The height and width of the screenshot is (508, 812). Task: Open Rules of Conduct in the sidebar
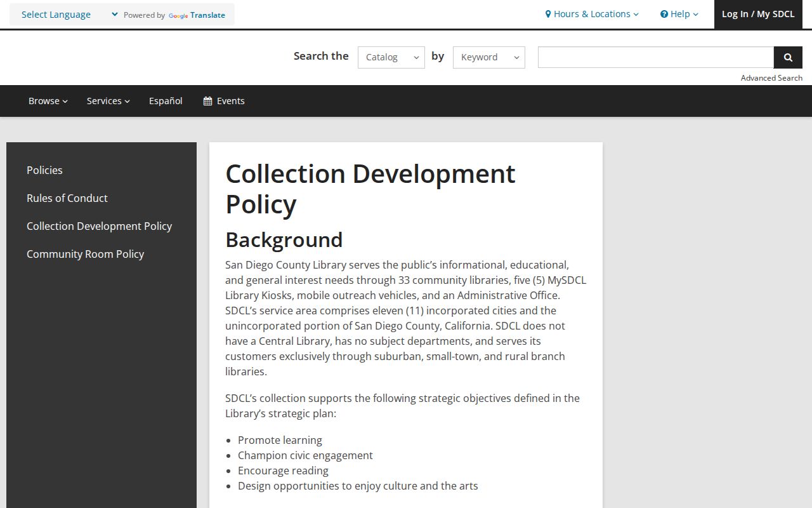(67, 198)
